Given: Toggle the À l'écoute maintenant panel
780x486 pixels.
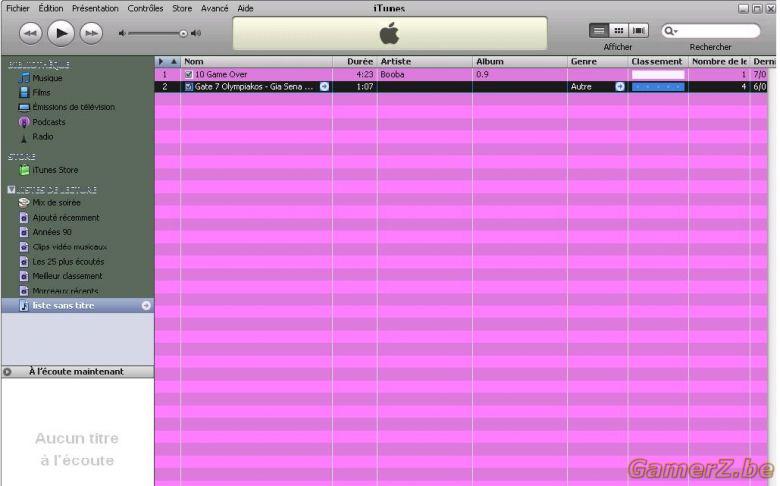Looking at the screenshot, I should click(x=7, y=372).
